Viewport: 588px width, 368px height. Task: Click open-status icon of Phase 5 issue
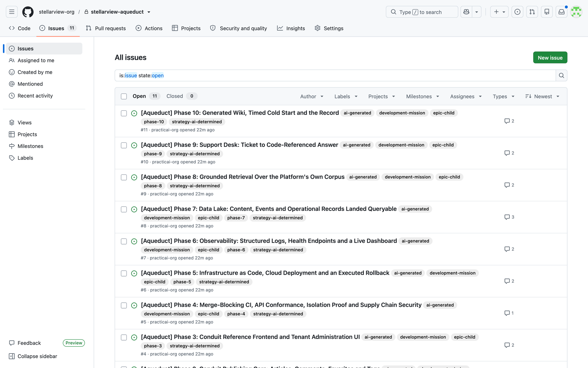[x=134, y=274]
